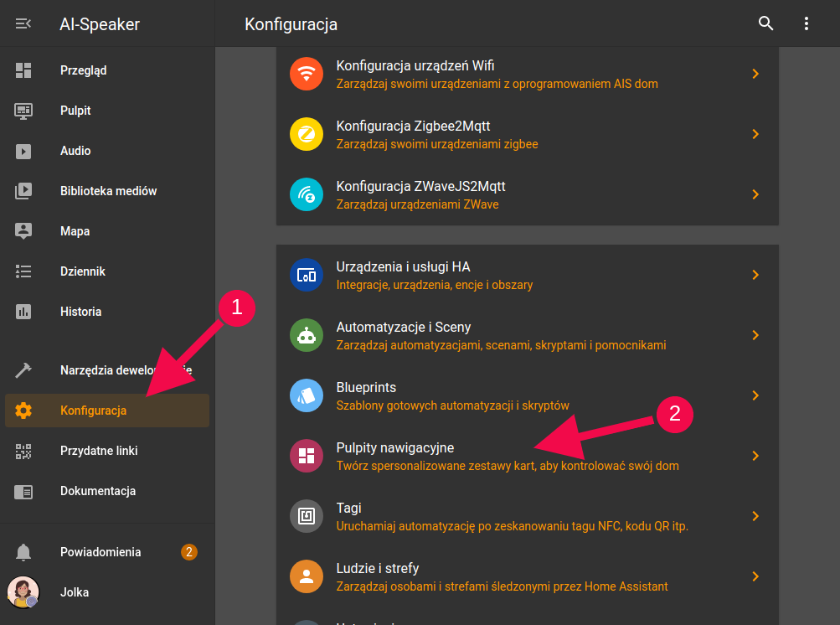The width and height of the screenshot is (840, 625).
Task: Select Audio in the sidebar
Action: click(107, 151)
